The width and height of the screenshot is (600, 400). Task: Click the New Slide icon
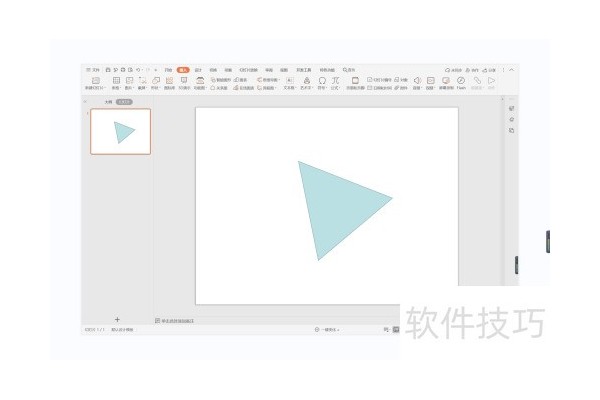96,80
